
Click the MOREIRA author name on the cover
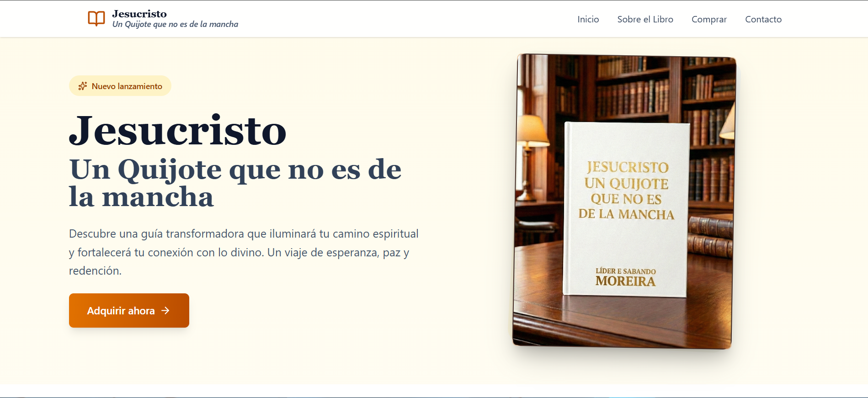[625, 281]
